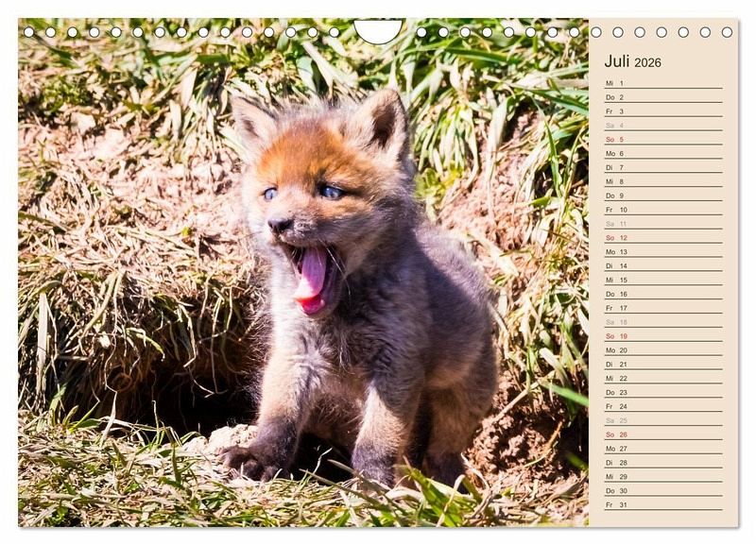Click the gray Sa 25 Saturday row
Viewport: 756px width, 545px height.
661,420
